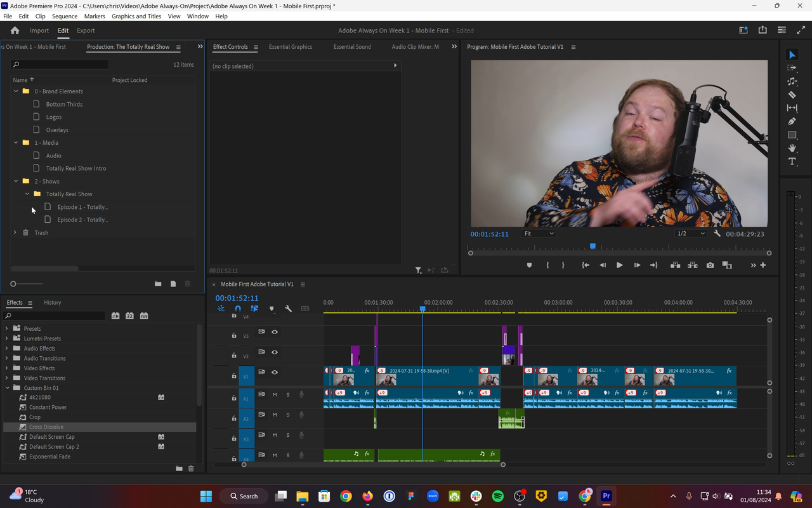The width and height of the screenshot is (812, 508).
Task: Collapse the 2 - Shows folder
Action: pyautogui.click(x=15, y=181)
